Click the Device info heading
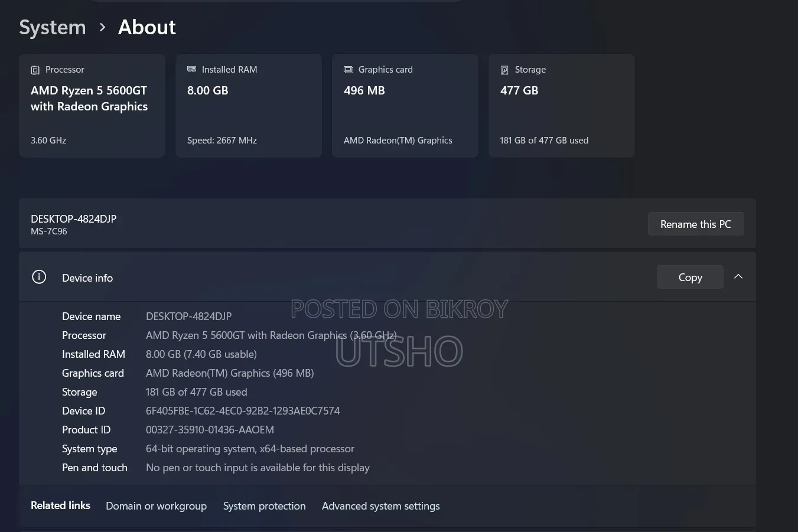798x532 pixels. point(87,278)
